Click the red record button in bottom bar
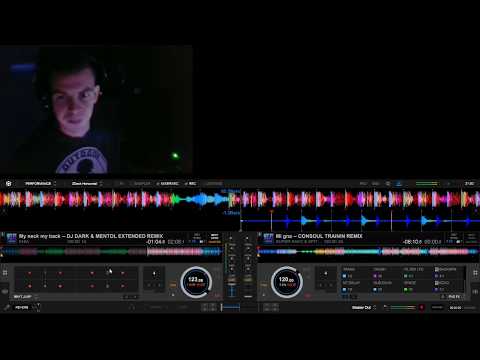 (422, 307)
